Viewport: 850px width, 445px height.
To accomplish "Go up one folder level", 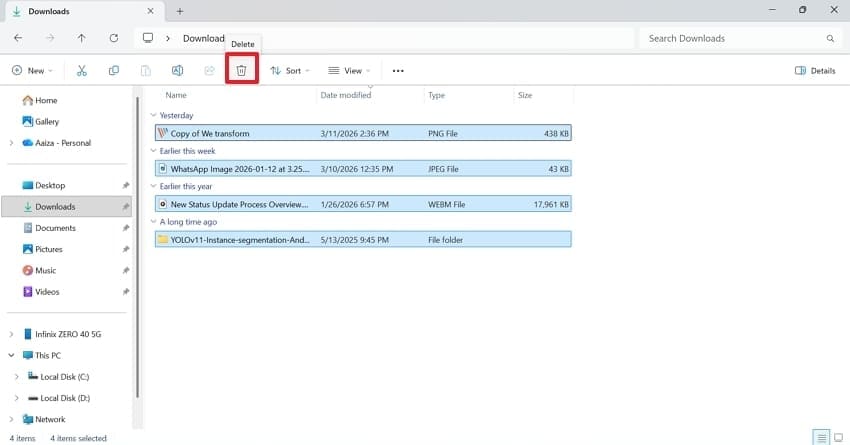I will (81, 38).
